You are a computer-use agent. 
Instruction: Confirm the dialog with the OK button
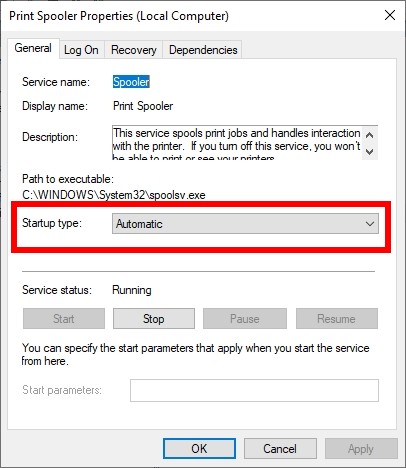tap(199, 449)
